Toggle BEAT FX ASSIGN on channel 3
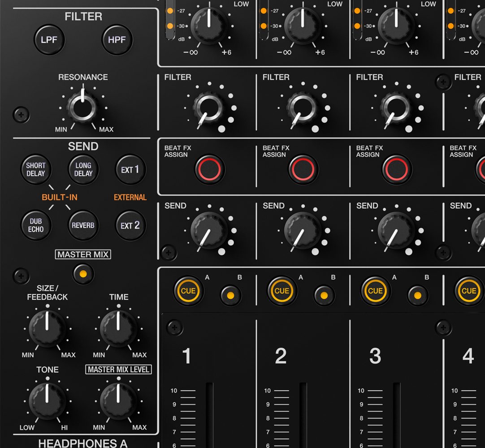The image size is (485, 448). 396,169
